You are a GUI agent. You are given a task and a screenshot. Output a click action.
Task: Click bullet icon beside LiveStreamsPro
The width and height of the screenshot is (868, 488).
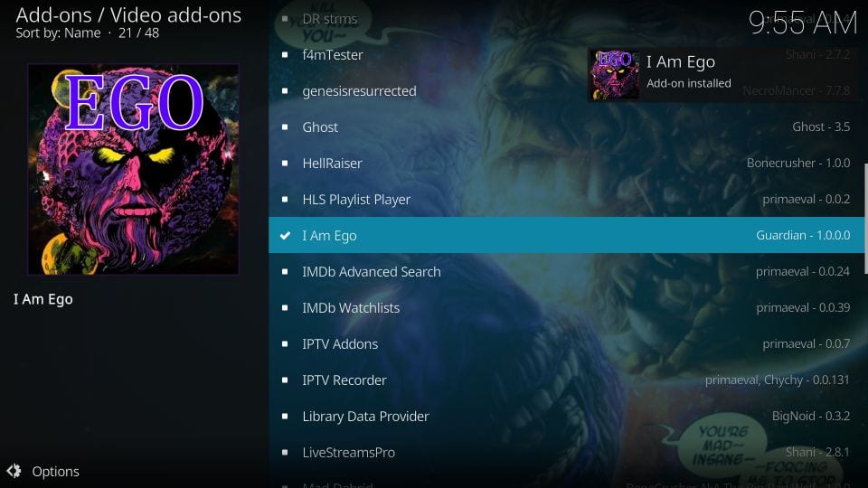tap(285, 453)
